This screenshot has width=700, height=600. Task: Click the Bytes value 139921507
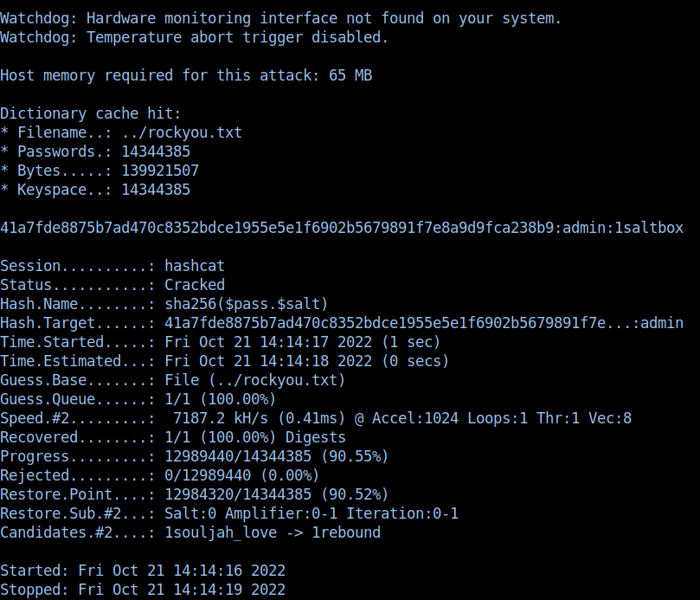(160, 171)
